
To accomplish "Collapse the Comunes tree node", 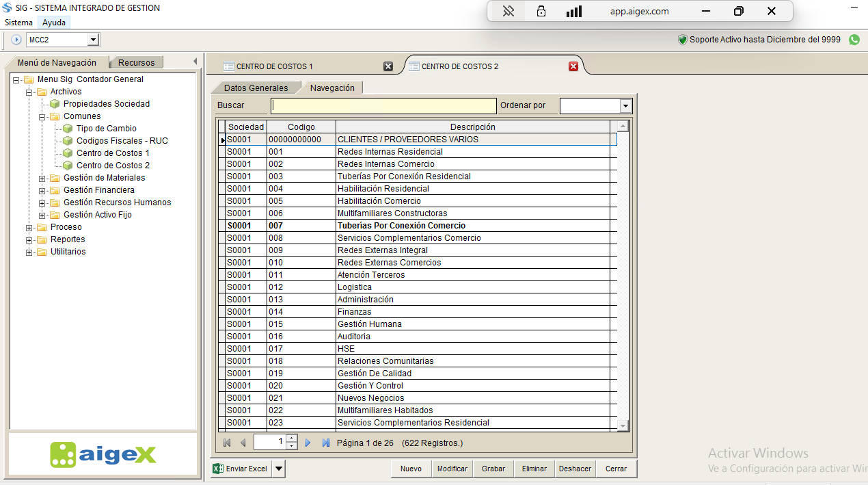I will point(42,117).
